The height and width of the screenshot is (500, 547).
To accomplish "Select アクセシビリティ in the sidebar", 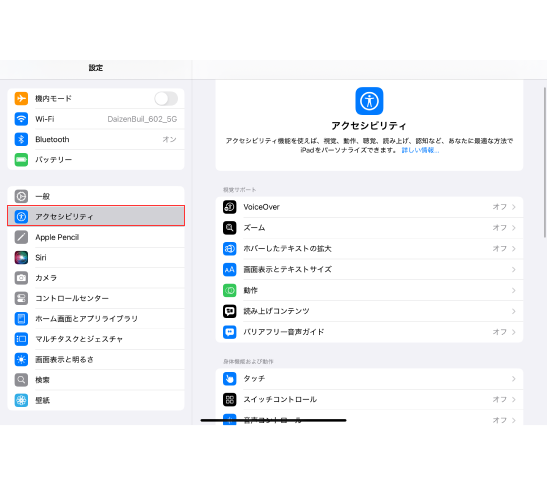I will pos(96,216).
